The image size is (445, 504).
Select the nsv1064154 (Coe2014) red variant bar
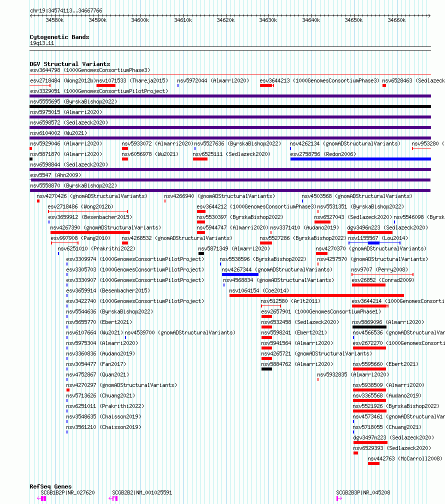[x=316, y=295]
